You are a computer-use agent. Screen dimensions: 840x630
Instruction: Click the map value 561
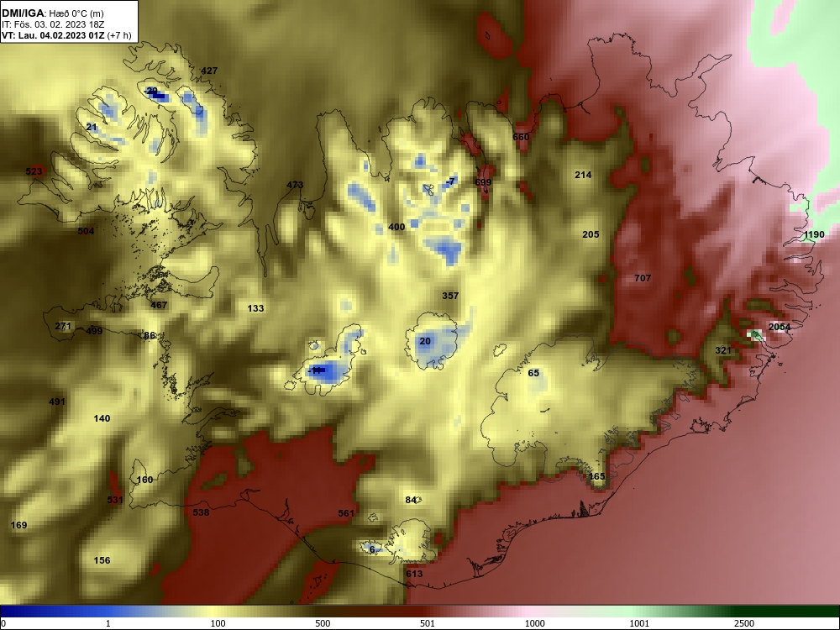point(346,513)
